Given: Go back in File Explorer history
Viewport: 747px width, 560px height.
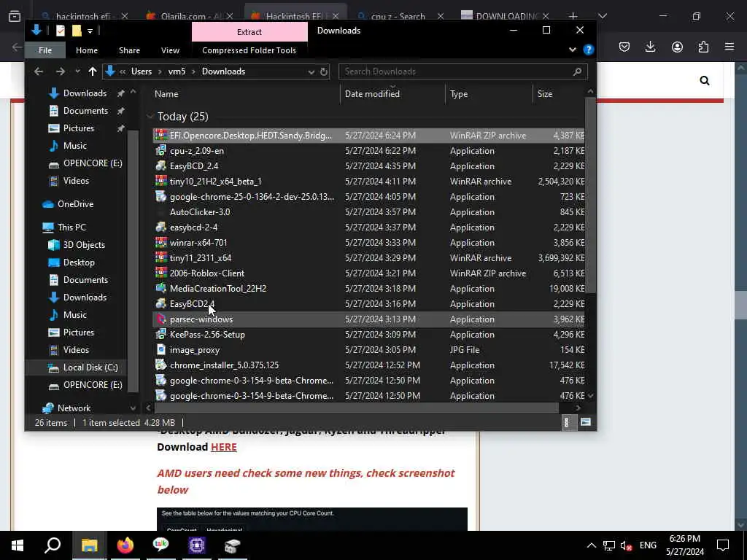Looking at the screenshot, I should [x=39, y=71].
